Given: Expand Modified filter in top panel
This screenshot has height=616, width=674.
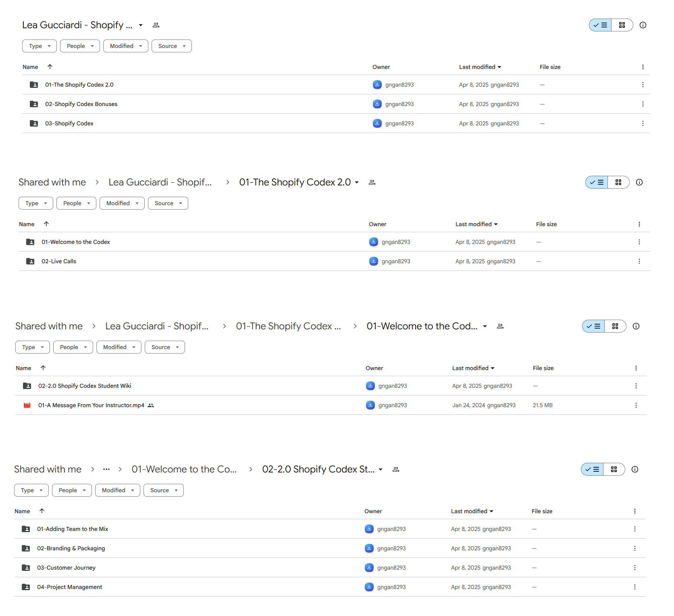Looking at the screenshot, I should tap(126, 46).
